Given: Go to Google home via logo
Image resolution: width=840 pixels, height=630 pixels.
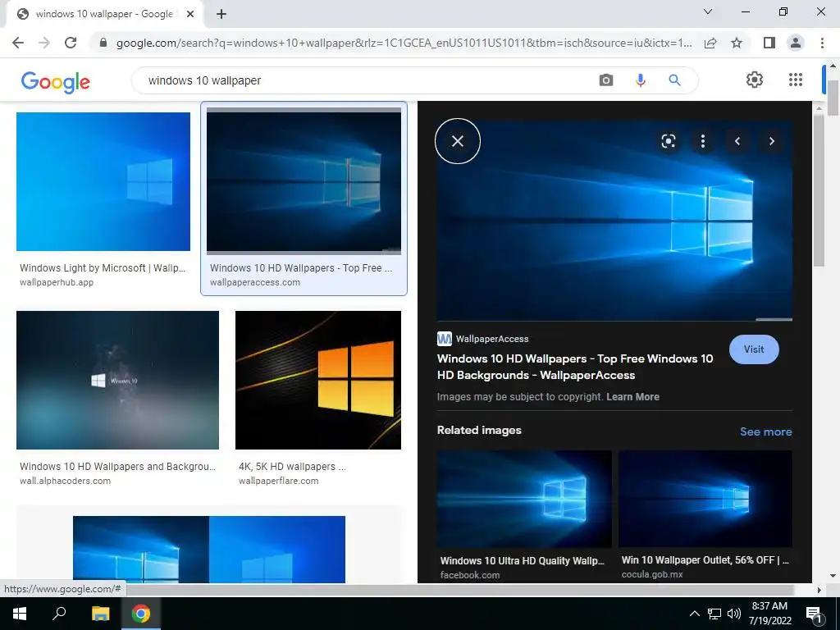Looking at the screenshot, I should point(55,81).
